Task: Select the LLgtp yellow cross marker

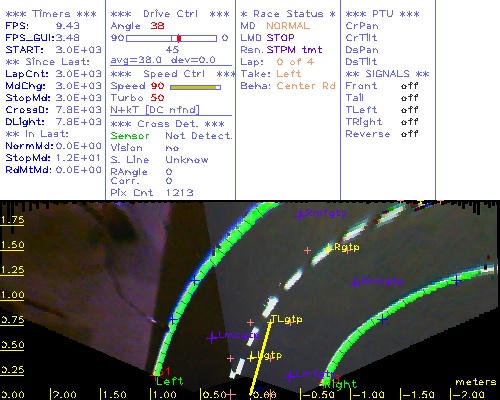Action: (251, 357)
